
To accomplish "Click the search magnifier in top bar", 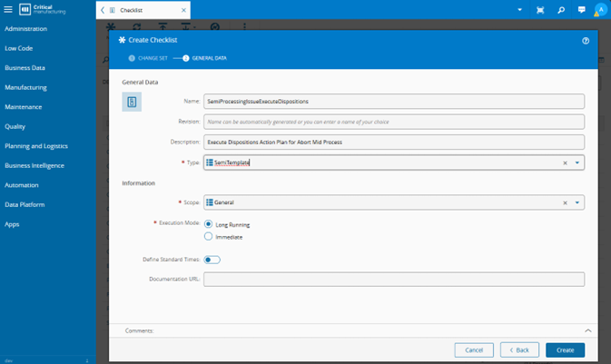I will coord(561,10).
